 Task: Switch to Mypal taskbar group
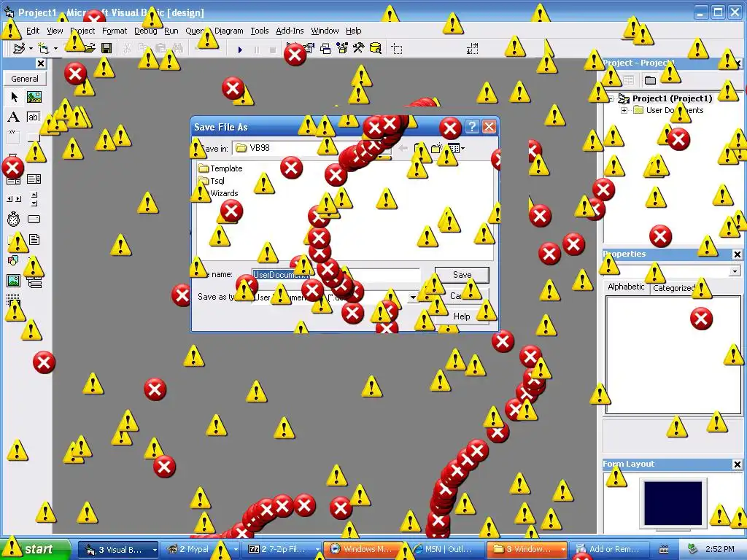coord(200,550)
